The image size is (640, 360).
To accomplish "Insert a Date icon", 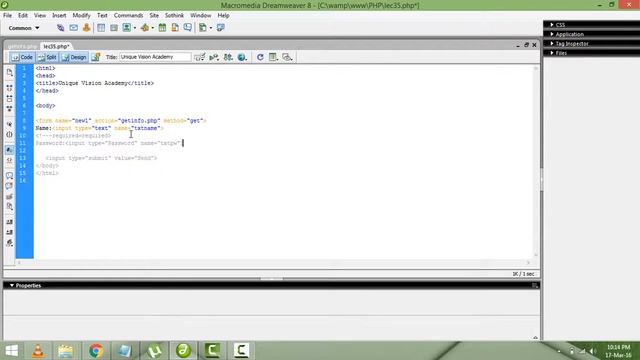I will (162, 28).
